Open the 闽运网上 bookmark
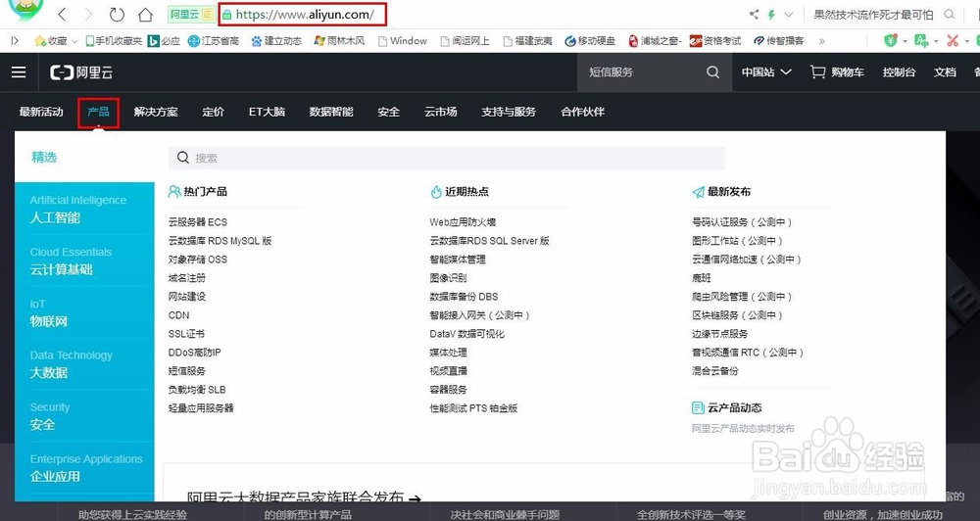Screen dimensions: 980x521 pos(465,40)
